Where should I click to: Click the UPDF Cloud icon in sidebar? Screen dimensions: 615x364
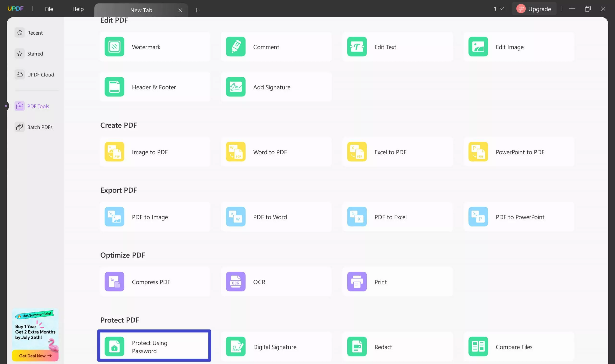tap(20, 74)
